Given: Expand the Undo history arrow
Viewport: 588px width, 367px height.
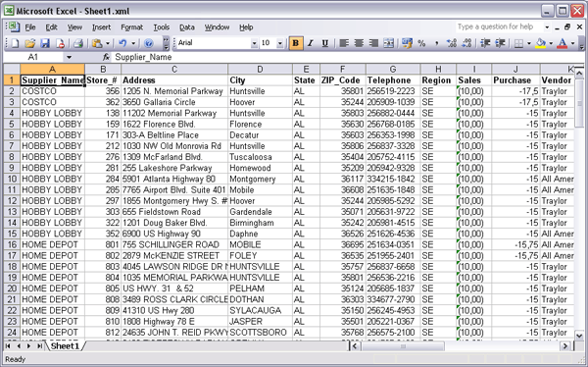Looking at the screenshot, I should tap(133, 43).
